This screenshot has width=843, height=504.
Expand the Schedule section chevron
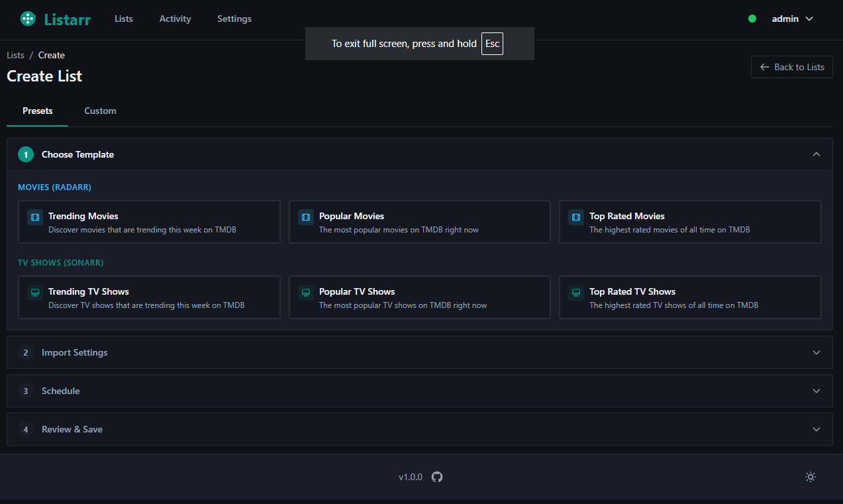tap(817, 391)
